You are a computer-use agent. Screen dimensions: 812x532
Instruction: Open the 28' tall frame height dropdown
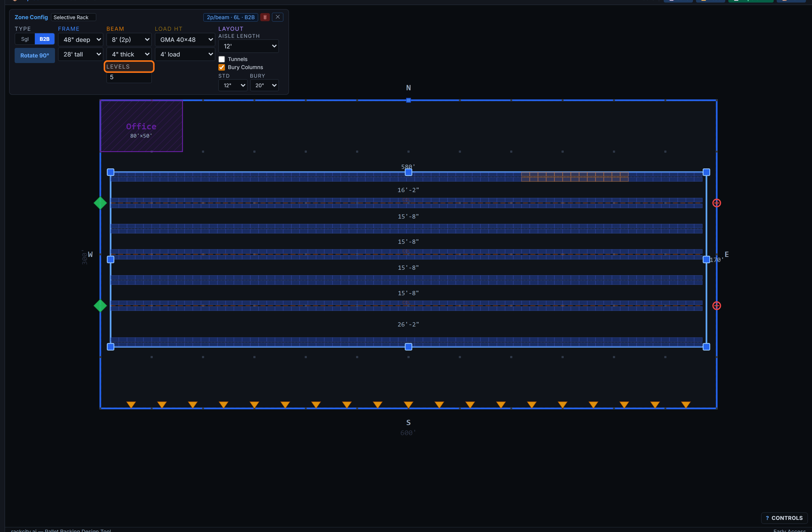[80, 54]
